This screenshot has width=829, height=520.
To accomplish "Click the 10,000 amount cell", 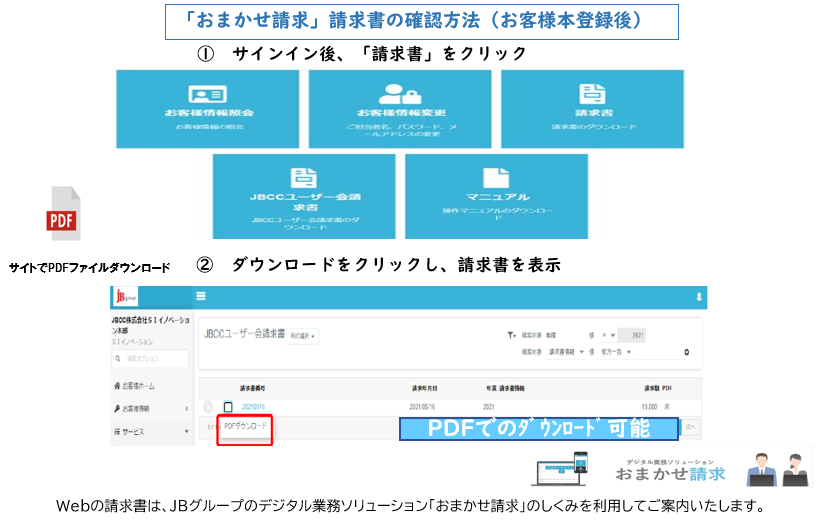I will pyautogui.click(x=649, y=407).
